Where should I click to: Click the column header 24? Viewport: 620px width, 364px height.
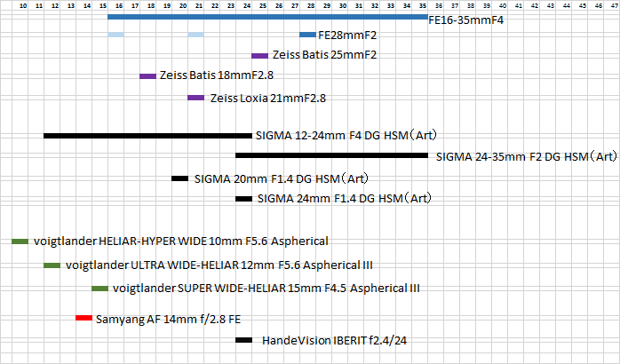(247, 6)
